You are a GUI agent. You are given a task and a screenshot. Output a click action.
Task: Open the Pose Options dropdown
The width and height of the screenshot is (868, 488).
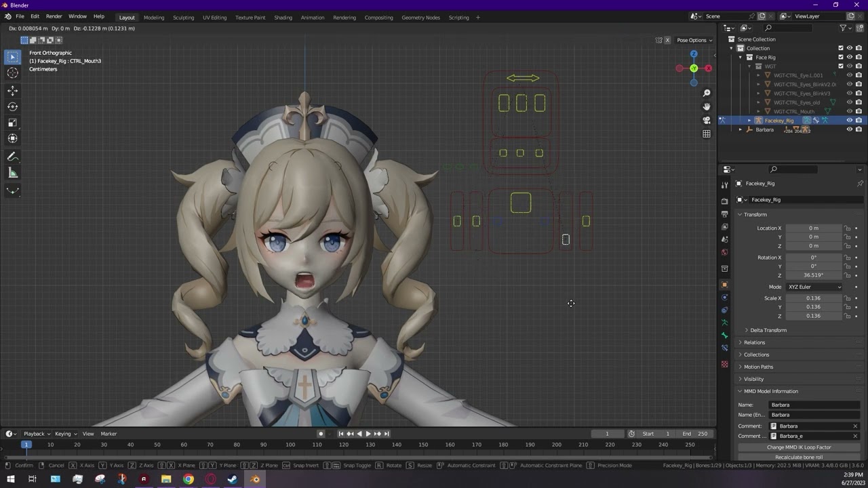pos(694,40)
